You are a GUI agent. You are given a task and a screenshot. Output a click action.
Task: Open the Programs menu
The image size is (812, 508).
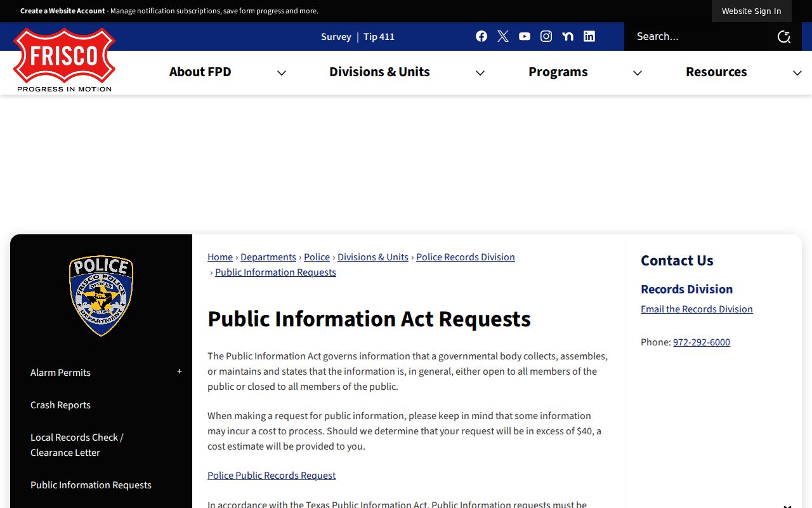[558, 72]
